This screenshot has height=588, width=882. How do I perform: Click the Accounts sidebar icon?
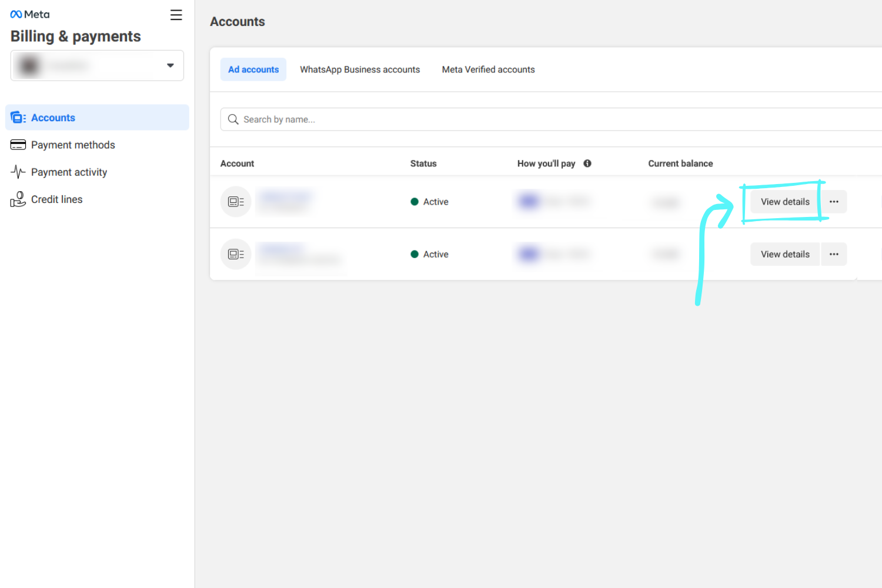tap(18, 118)
